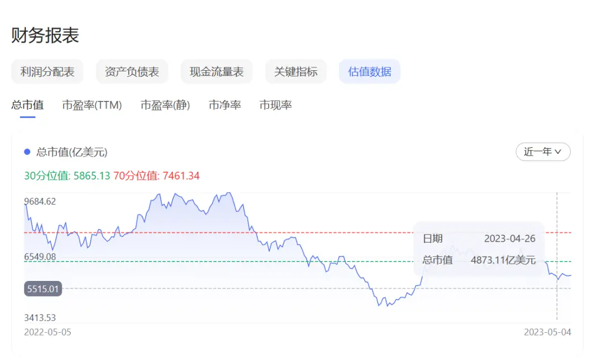Click the red 70分位值 label
This screenshot has height=364, width=602.
(156, 176)
